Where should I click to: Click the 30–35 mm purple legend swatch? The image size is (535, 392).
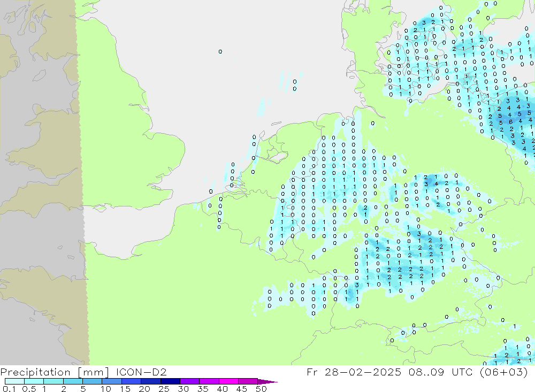point(189,381)
